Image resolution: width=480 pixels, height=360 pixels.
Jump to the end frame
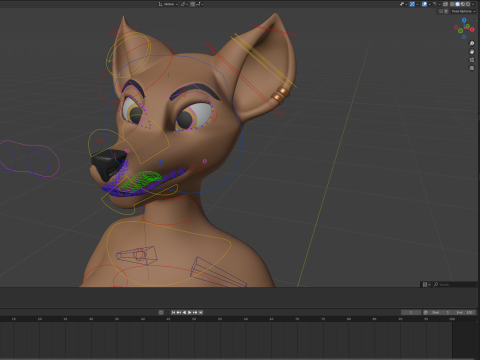201,312
